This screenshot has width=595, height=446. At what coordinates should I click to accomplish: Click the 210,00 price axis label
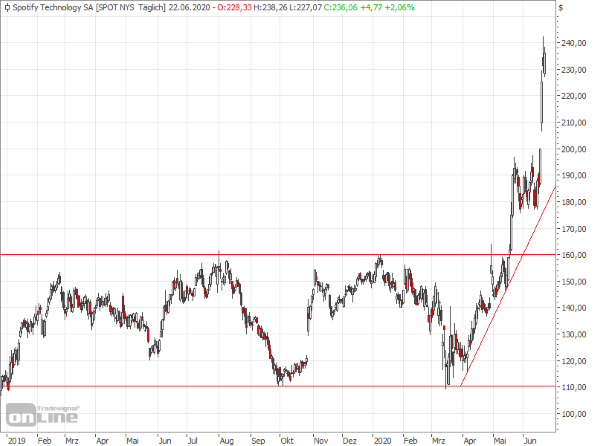(573, 123)
